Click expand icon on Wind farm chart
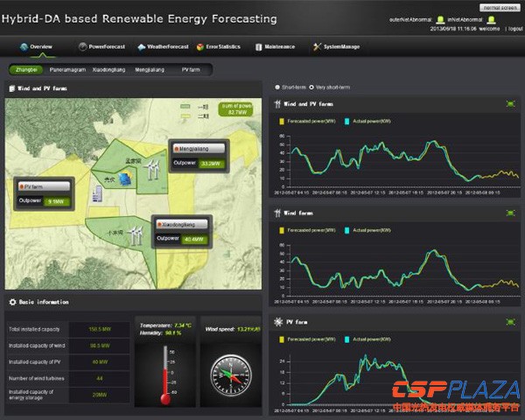525x420 pixels. tap(510, 212)
